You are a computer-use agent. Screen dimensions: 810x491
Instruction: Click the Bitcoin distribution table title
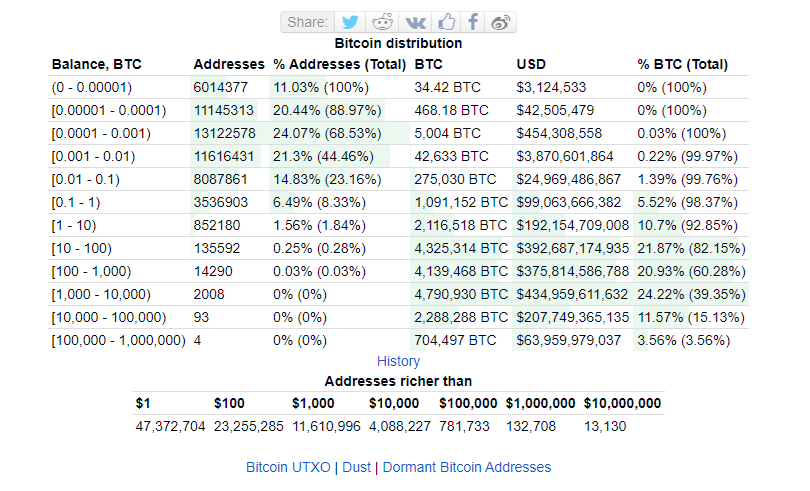398,43
